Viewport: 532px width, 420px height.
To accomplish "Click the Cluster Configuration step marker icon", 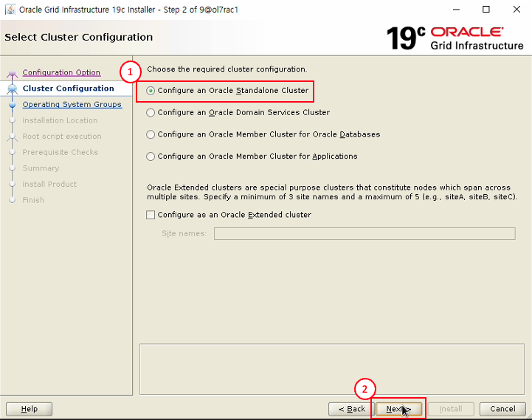I will [x=13, y=89].
